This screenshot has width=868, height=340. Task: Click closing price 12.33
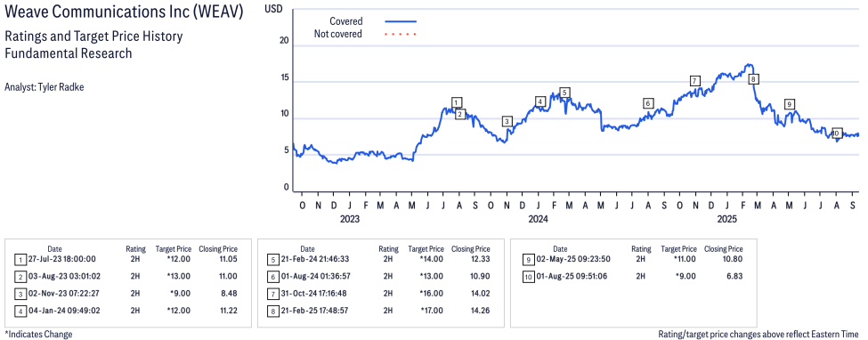481,259
